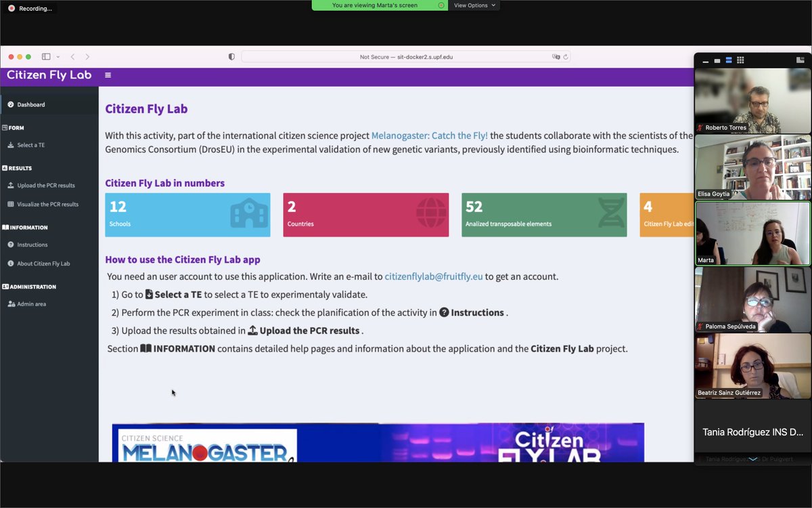812x508 pixels.
Task: Click the info icon on screen-share banner
Action: 441,5
